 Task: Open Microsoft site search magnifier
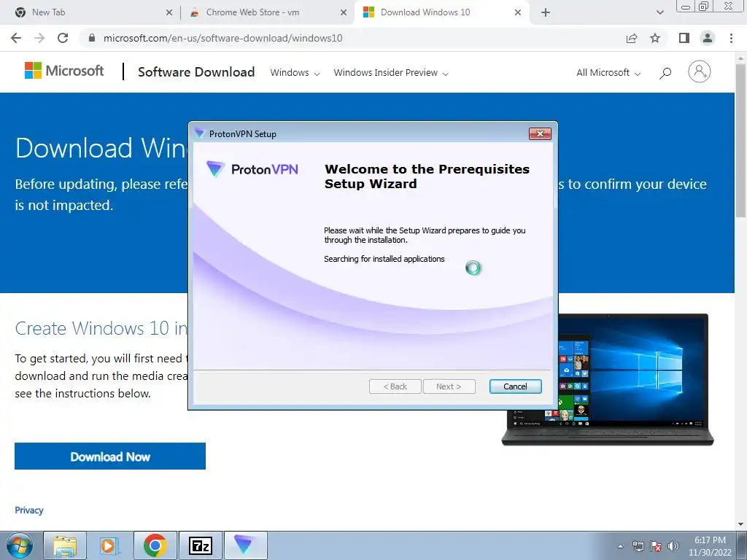coord(665,73)
